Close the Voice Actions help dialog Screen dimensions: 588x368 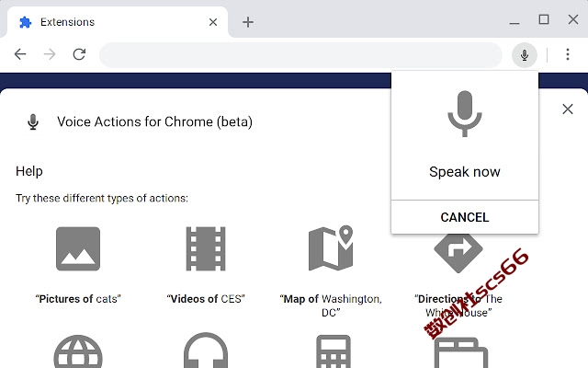pyautogui.click(x=568, y=109)
